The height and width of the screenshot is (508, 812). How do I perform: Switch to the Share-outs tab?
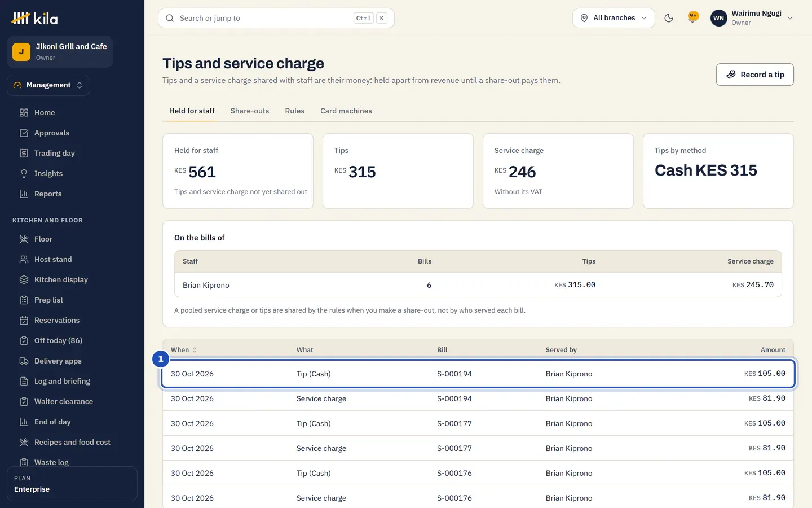point(250,111)
